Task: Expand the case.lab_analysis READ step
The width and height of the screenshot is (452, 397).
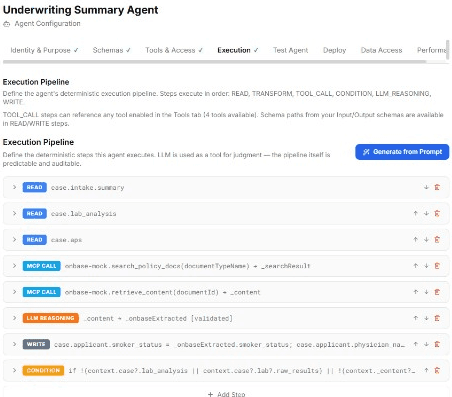Action: click(x=14, y=213)
